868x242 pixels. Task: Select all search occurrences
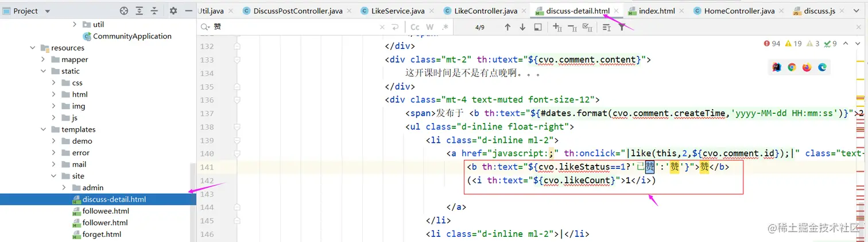tap(587, 27)
